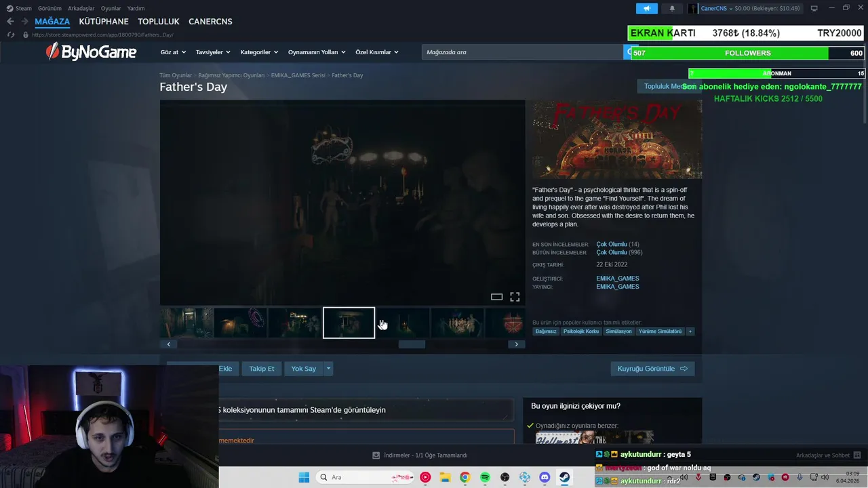Click the Bağımsız tag

[x=546, y=331]
